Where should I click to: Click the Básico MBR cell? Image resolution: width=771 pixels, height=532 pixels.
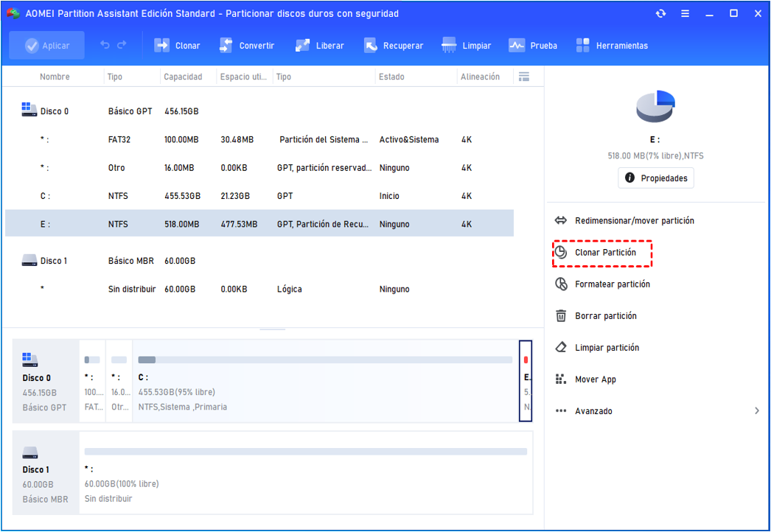130,261
